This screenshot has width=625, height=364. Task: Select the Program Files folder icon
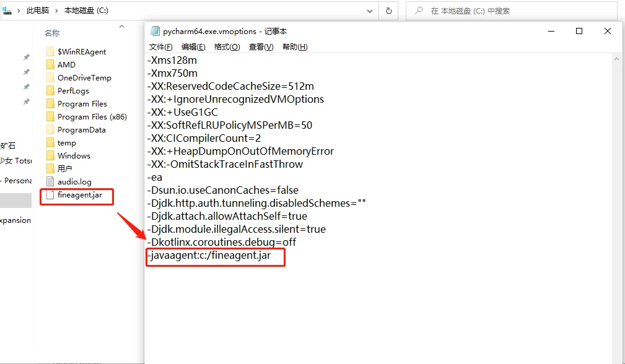click(x=50, y=103)
